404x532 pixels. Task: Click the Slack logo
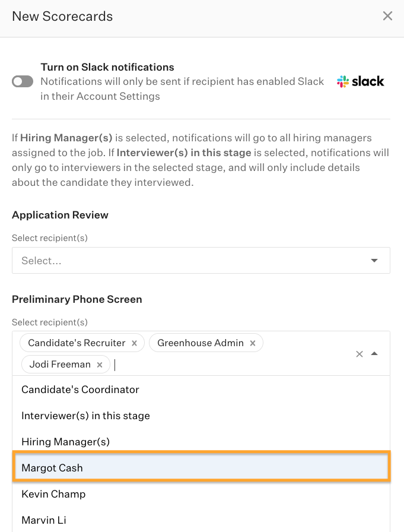pyautogui.click(x=361, y=81)
